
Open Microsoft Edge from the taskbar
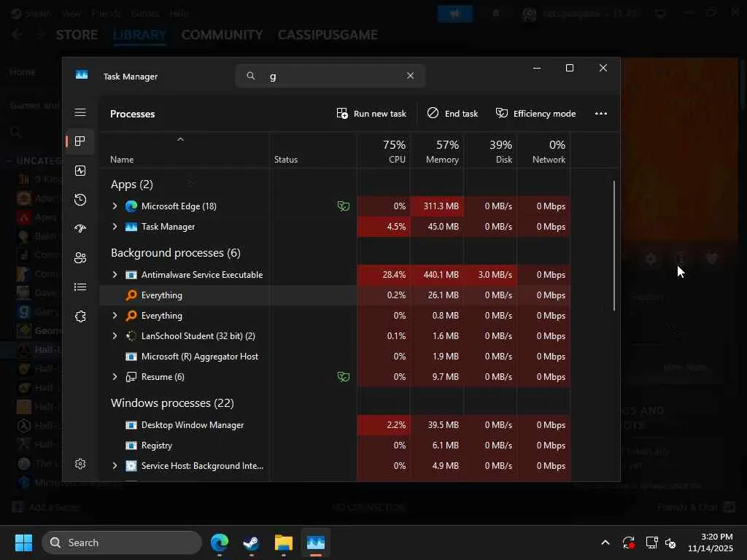click(x=220, y=542)
